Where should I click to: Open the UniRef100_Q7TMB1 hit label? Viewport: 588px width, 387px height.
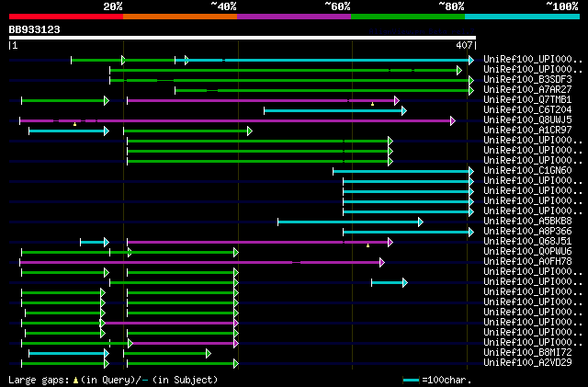point(527,100)
